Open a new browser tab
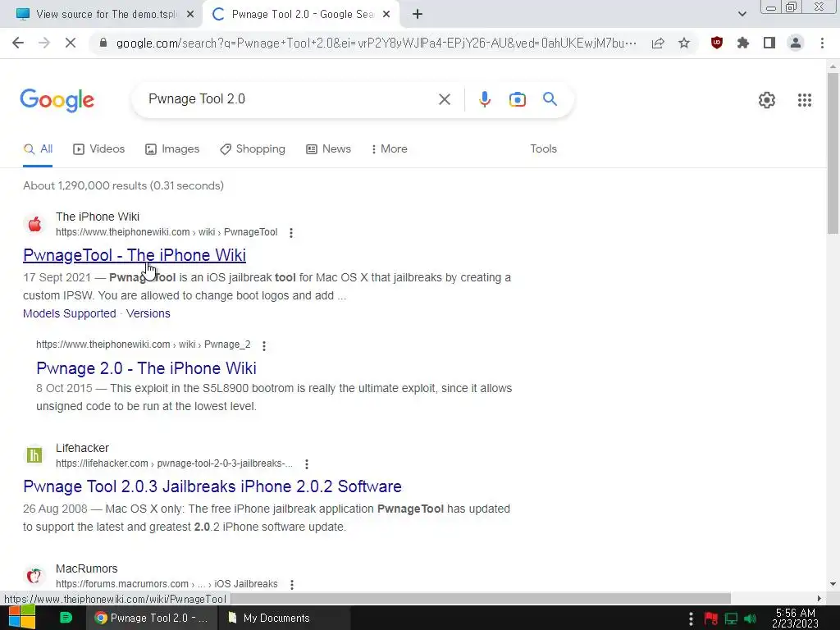Image resolution: width=840 pixels, height=630 pixels. (x=418, y=15)
